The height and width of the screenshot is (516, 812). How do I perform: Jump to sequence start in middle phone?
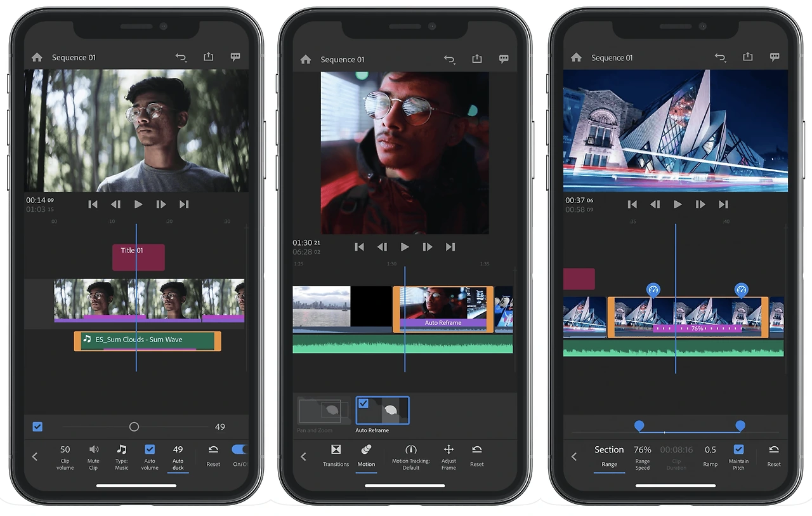click(360, 247)
